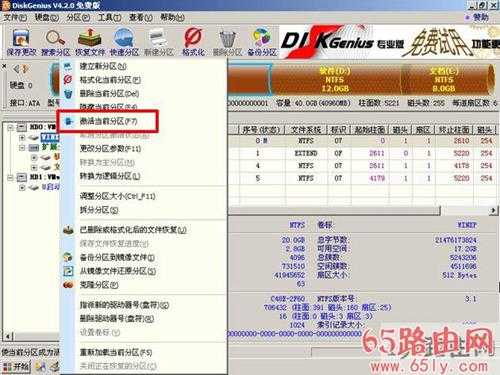Open the 备份分区 backup partition tool

tap(262, 42)
